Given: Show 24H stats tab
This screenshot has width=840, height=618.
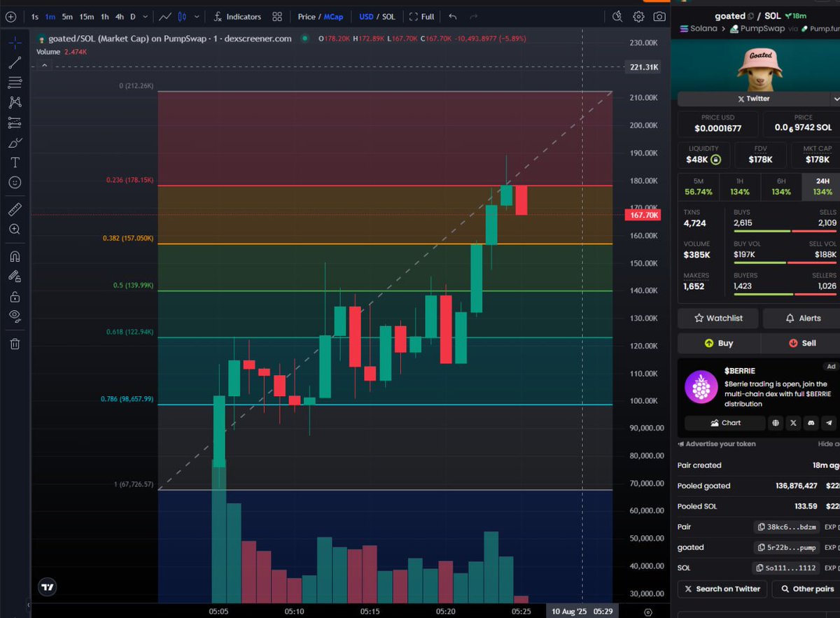Looking at the screenshot, I should coord(822,186).
